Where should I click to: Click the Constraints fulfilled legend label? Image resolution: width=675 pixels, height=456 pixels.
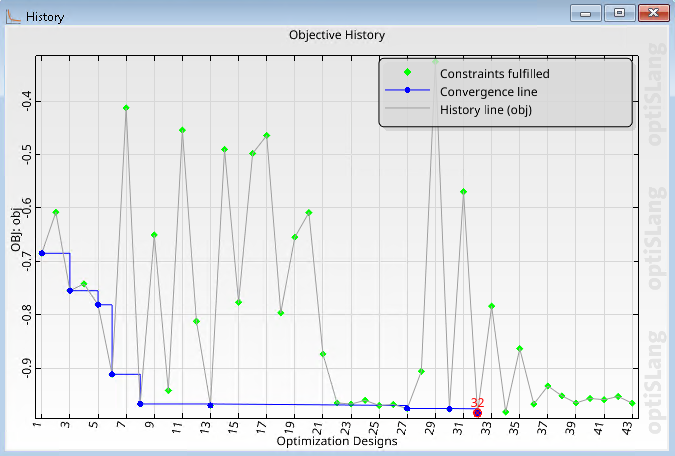click(494, 73)
